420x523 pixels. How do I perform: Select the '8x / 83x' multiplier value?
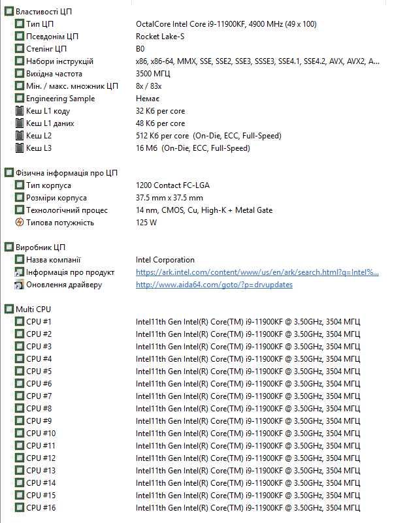148,86
